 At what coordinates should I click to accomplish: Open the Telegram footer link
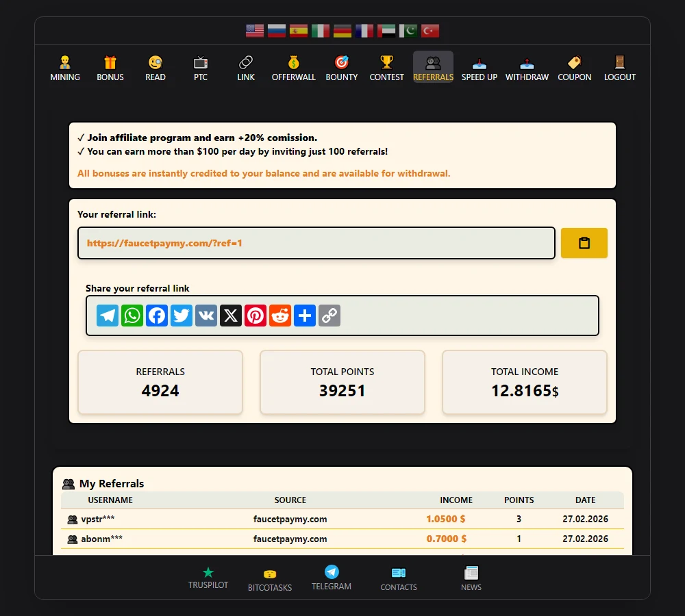coord(332,578)
